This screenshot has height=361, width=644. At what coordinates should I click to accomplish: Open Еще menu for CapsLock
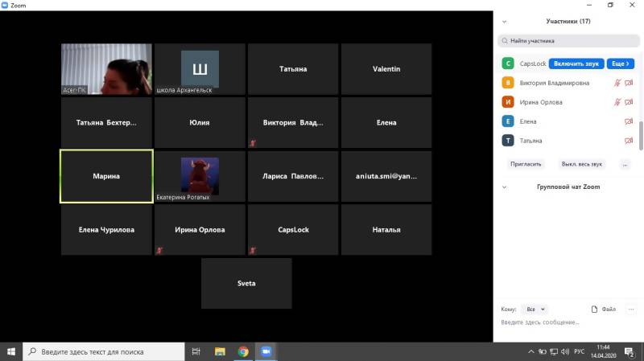[x=620, y=64]
